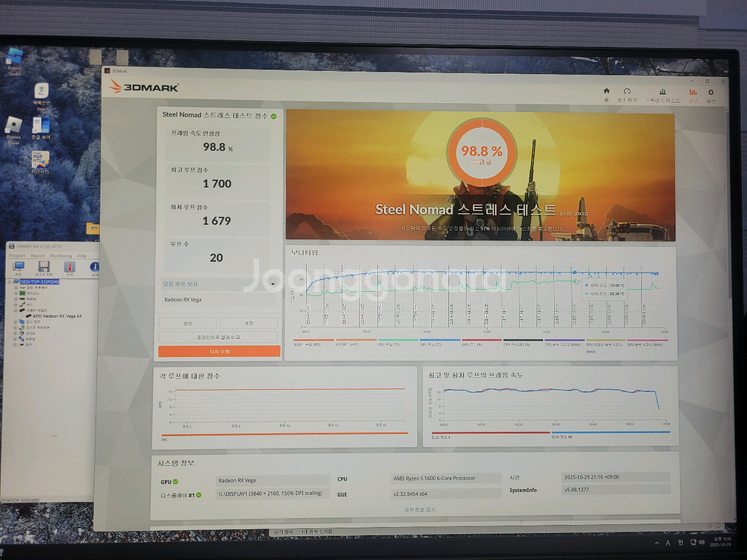Screen dimensions: 747x560
Task: Click the HWiNFO save report floppy icon
Action: tap(44, 268)
